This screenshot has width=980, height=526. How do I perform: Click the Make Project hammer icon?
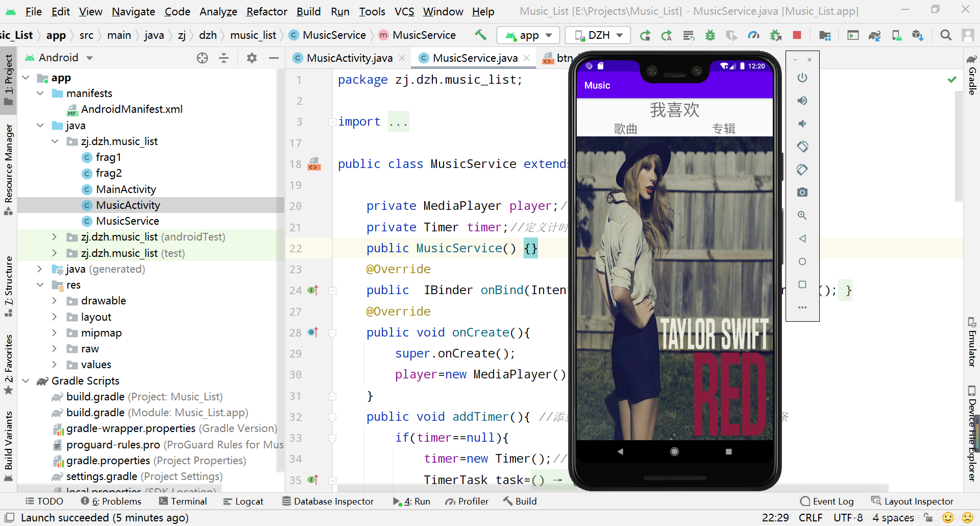480,35
